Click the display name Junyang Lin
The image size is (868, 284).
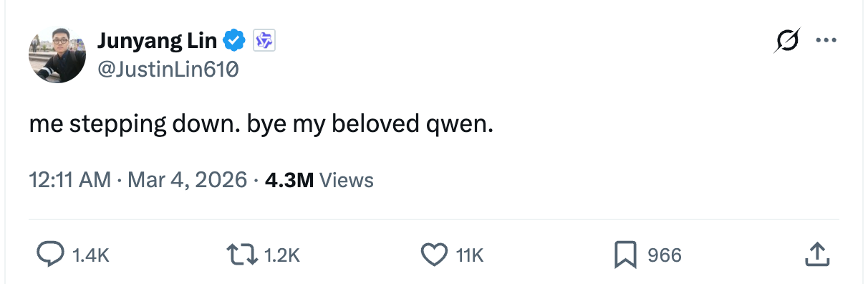157,41
